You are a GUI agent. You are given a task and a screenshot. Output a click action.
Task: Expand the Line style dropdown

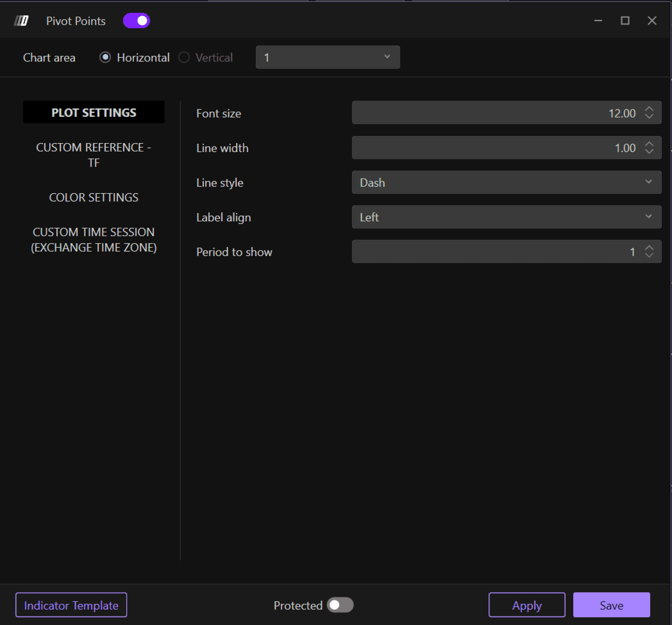pyautogui.click(x=506, y=182)
